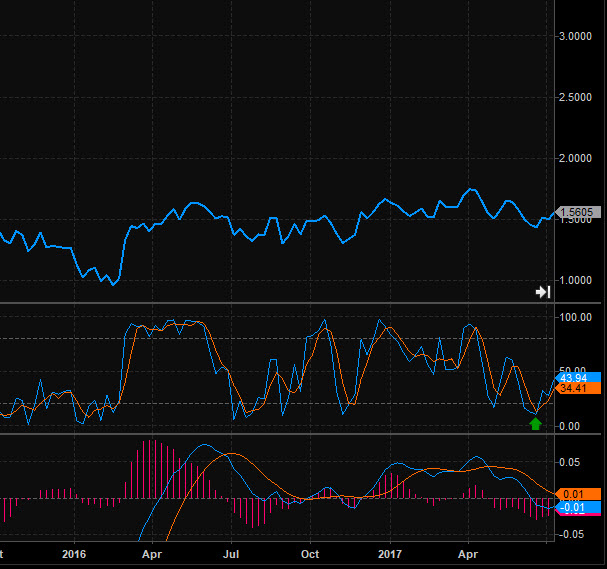
Task: Click the 2017 label on time axis
Action: tap(388, 553)
